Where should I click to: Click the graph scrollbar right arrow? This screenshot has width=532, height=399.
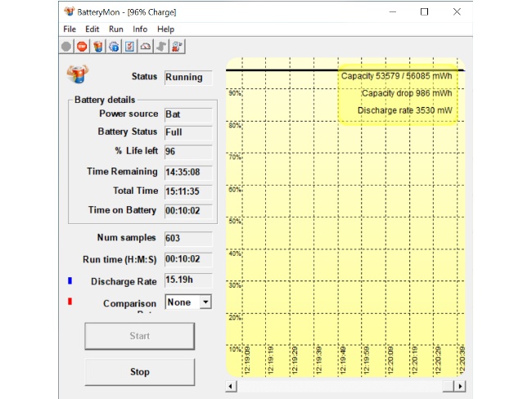460,386
